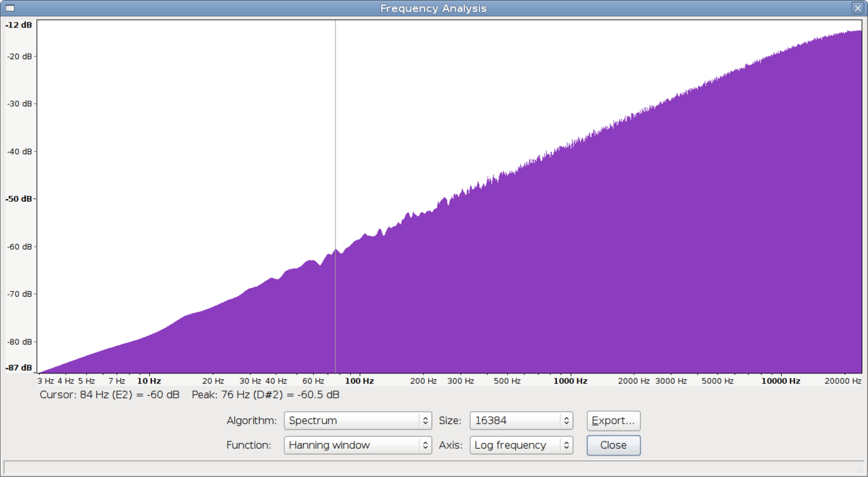Viewport: 868px width, 477px height.
Task: Open the Algorithm dropdown showing Spectrum
Action: point(358,421)
